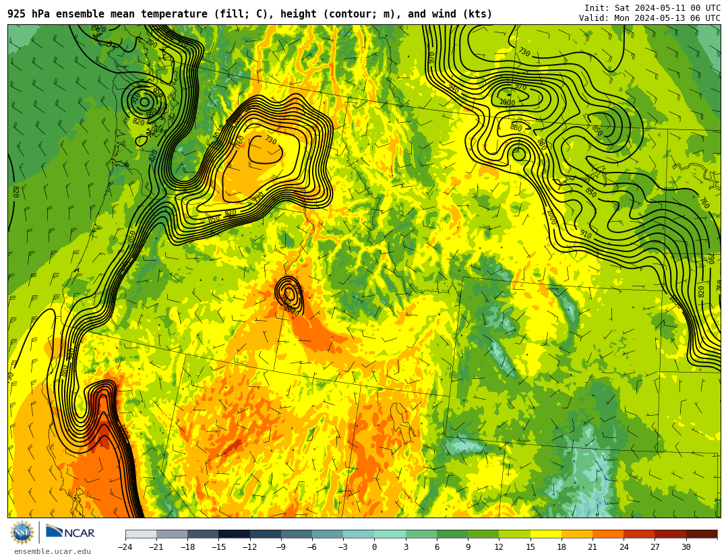Pick the light gray -24 to -21 color swatch
Image resolution: width=728 pixels, height=560 pixels.
(141, 534)
